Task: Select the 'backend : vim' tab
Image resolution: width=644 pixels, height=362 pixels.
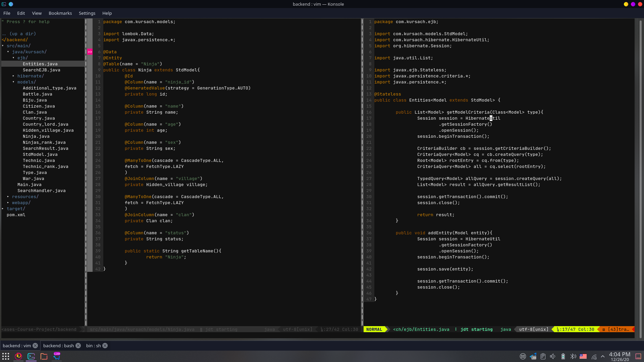Action: point(17,346)
